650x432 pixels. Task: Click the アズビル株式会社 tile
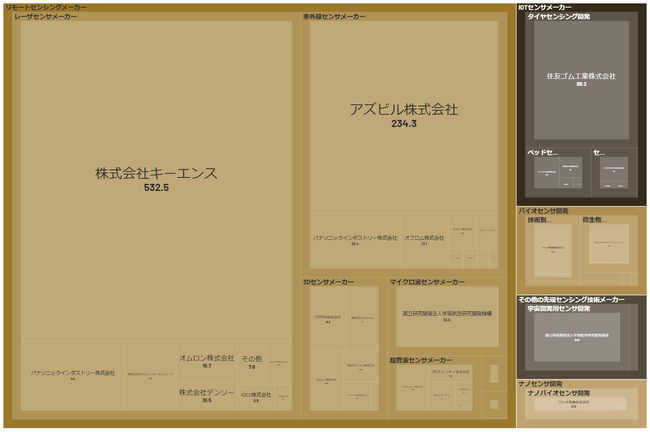(403, 115)
